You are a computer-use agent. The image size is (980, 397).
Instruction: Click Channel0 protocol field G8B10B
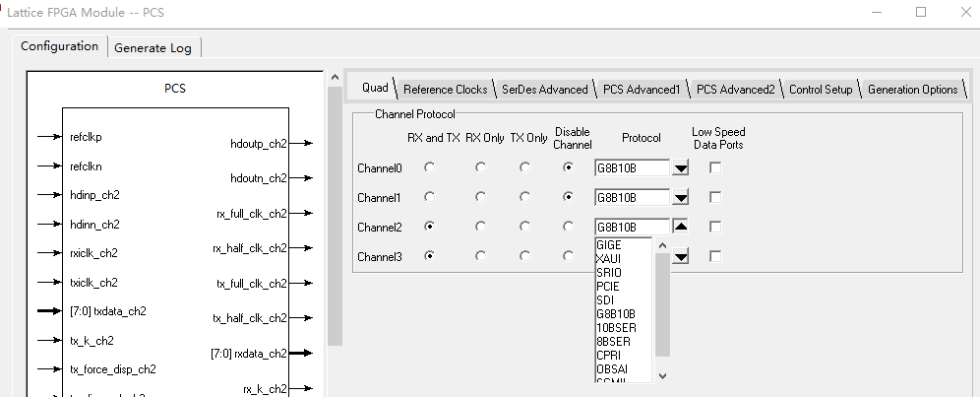point(632,167)
